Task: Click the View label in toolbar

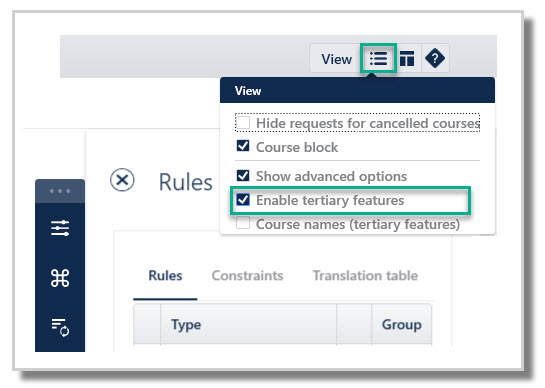Action: 336,59
